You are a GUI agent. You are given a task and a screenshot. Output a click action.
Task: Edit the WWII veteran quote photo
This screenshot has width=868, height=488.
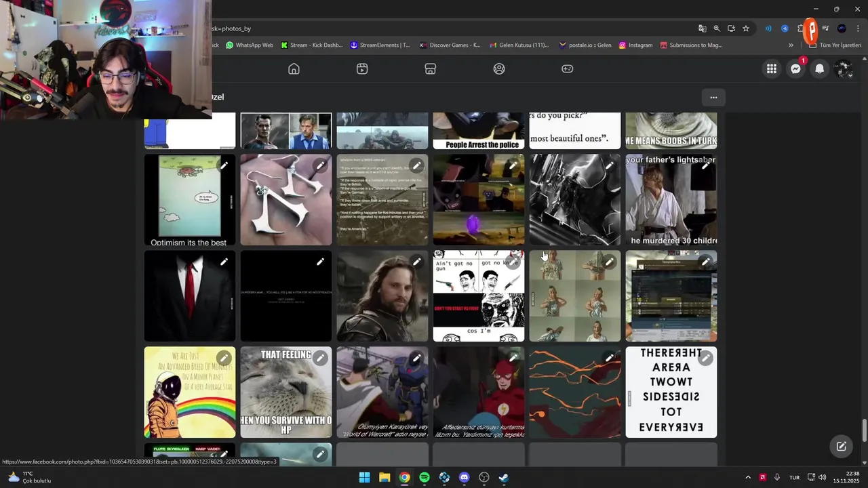tap(416, 165)
